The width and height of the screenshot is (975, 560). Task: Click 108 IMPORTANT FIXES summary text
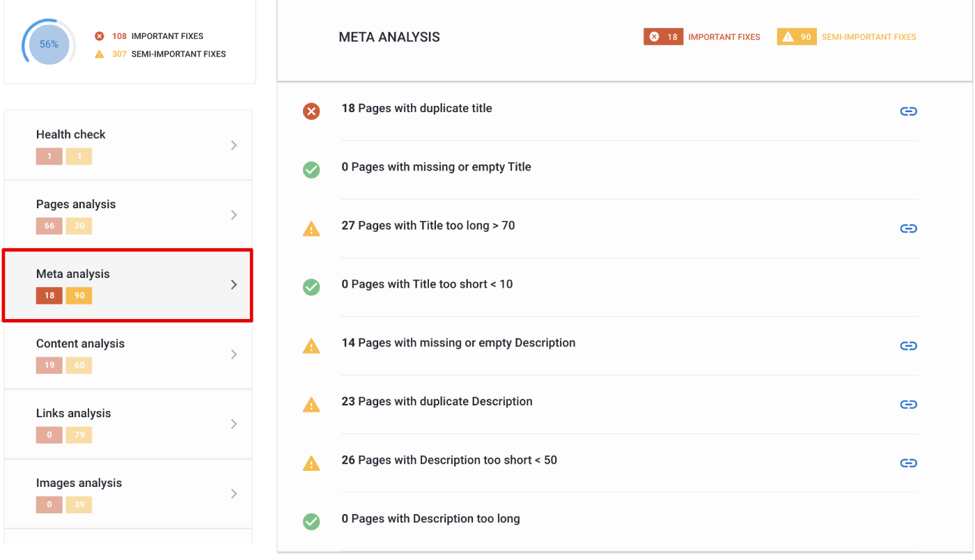pyautogui.click(x=158, y=36)
